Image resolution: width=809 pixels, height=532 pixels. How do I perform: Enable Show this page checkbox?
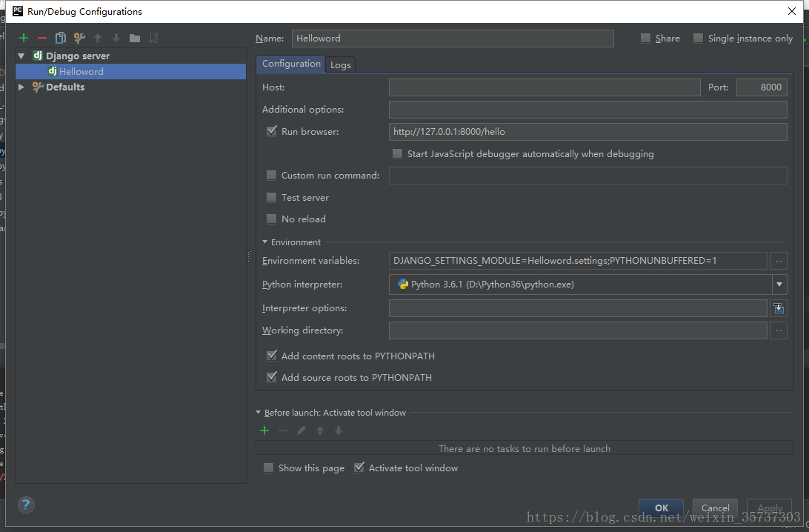[x=268, y=468]
